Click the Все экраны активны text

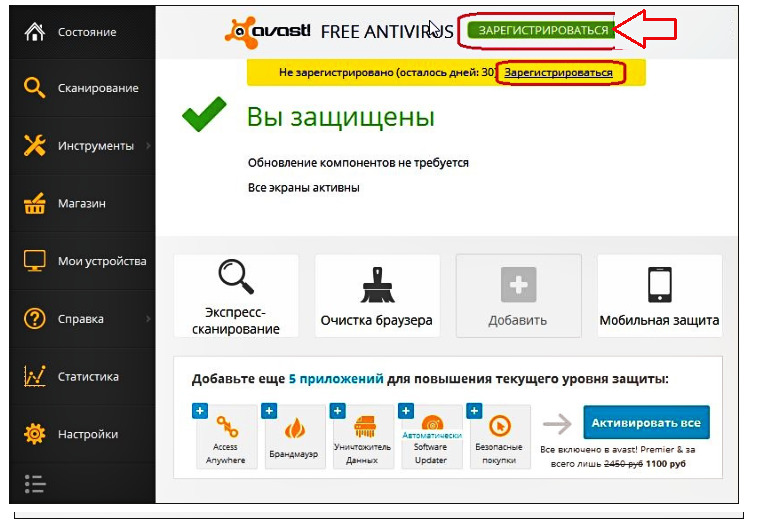[x=304, y=188]
